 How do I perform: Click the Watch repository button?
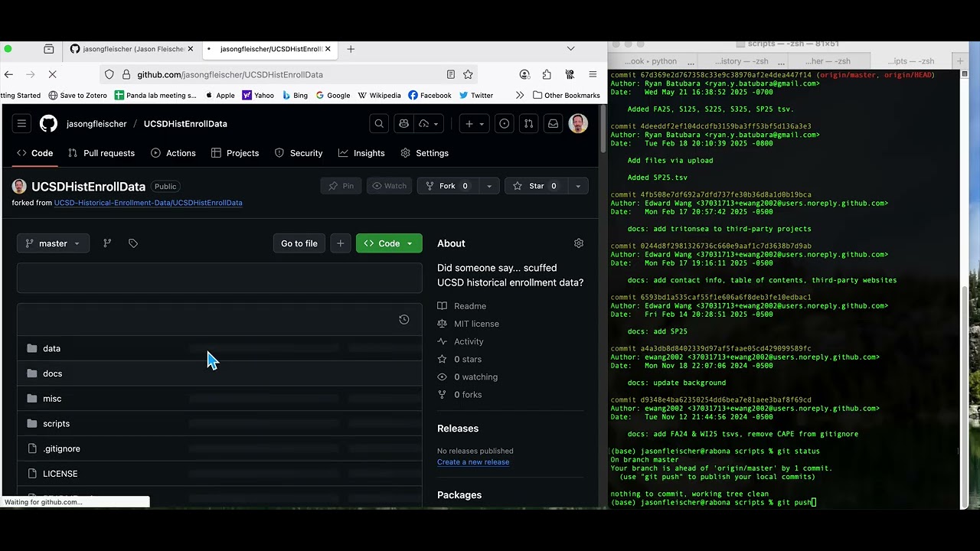click(x=389, y=186)
